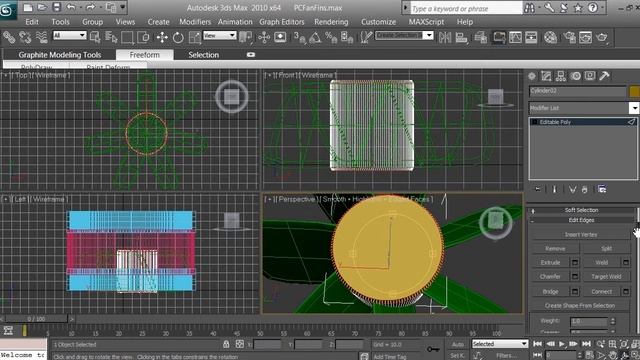
Task: Click the Bridge button
Action: point(550,291)
